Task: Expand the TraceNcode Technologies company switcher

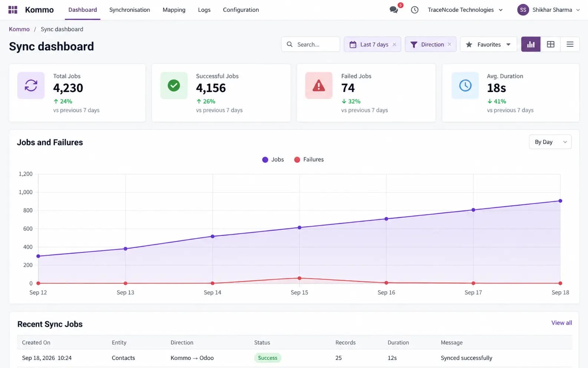Action: (465, 10)
